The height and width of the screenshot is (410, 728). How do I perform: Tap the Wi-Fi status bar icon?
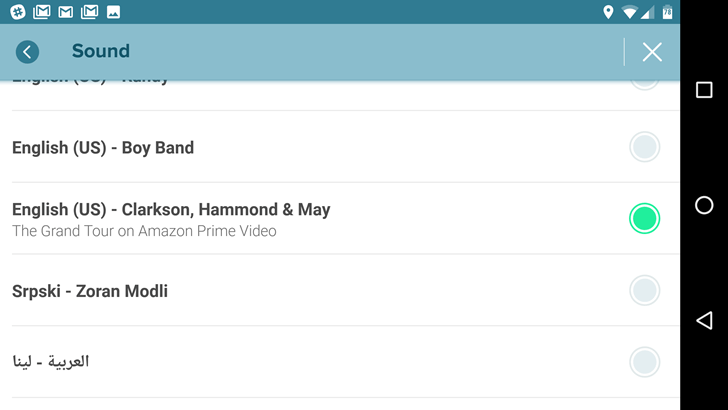coord(629,12)
